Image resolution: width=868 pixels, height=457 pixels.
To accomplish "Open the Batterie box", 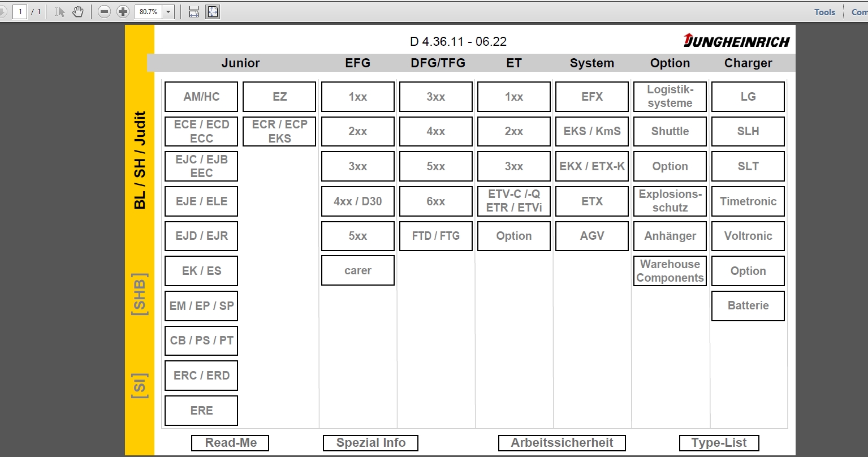I will tap(748, 306).
